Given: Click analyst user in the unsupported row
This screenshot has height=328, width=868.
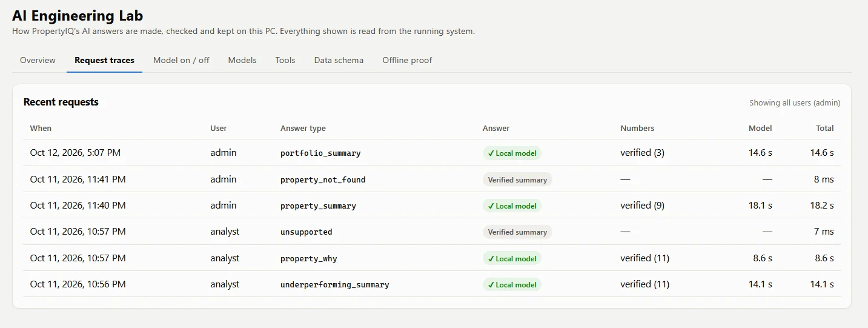Looking at the screenshot, I should [225, 232].
